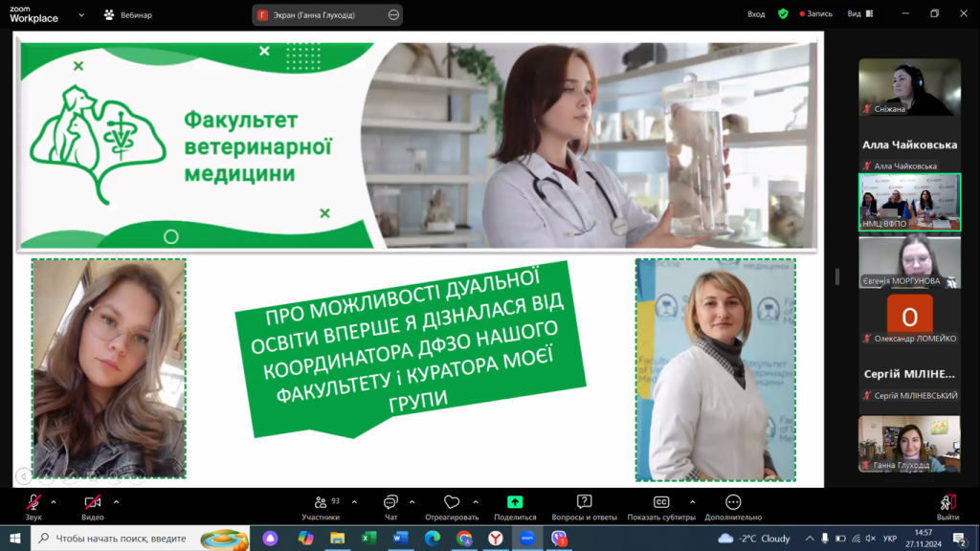980x551 pixels.
Task: Open Microsoft Excel from the taskbar
Action: (368, 539)
